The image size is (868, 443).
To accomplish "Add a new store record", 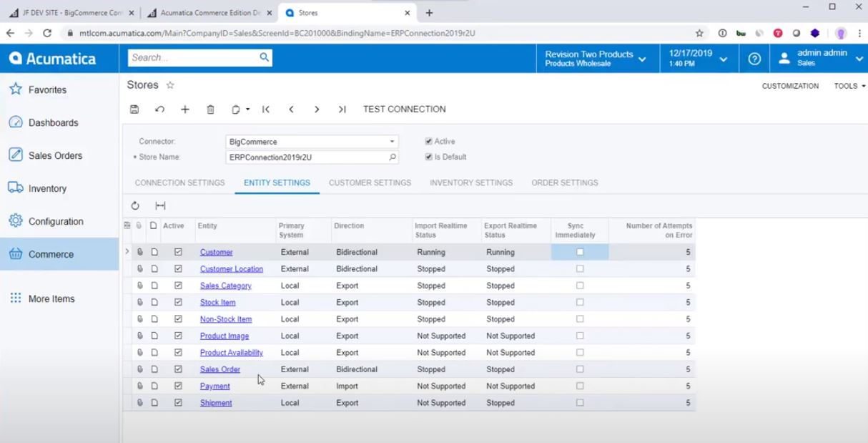I will pyautogui.click(x=185, y=109).
